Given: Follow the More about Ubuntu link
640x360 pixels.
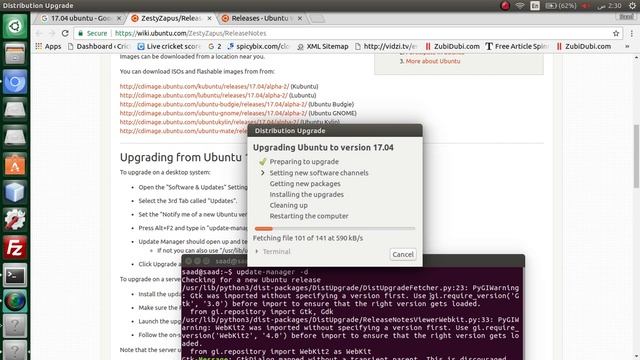Looking at the screenshot, I should [433, 61].
